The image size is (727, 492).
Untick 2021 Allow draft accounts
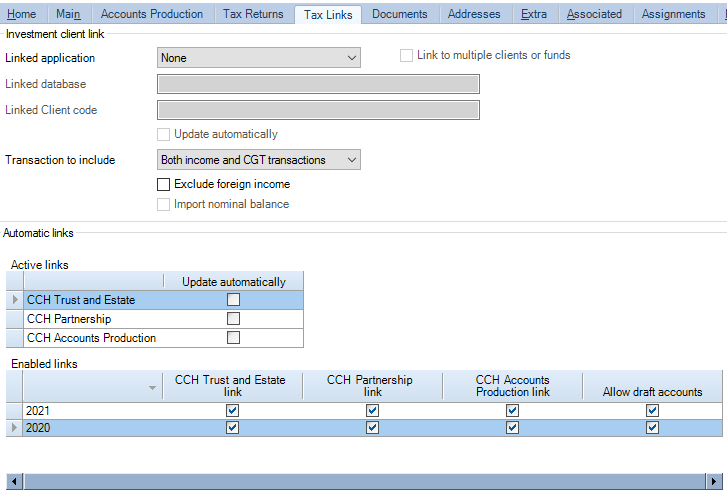click(x=652, y=411)
